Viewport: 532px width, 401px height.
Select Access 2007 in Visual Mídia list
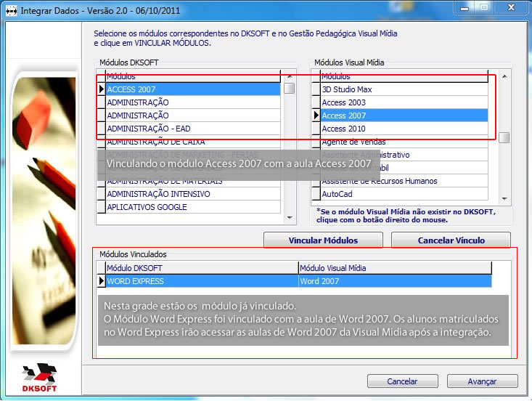tap(404, 116)
